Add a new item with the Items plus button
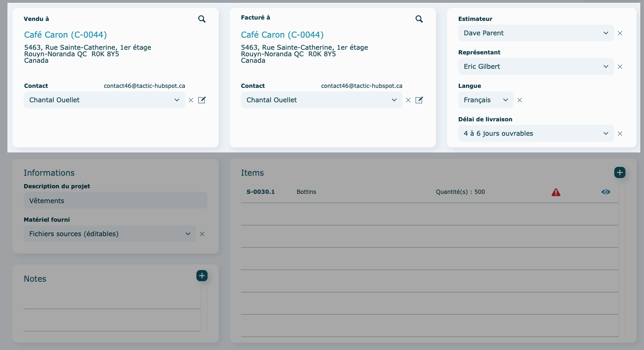 pos(619,172)
